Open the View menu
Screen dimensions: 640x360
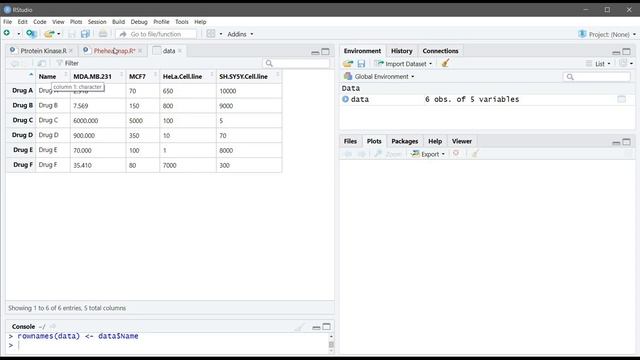58,22
